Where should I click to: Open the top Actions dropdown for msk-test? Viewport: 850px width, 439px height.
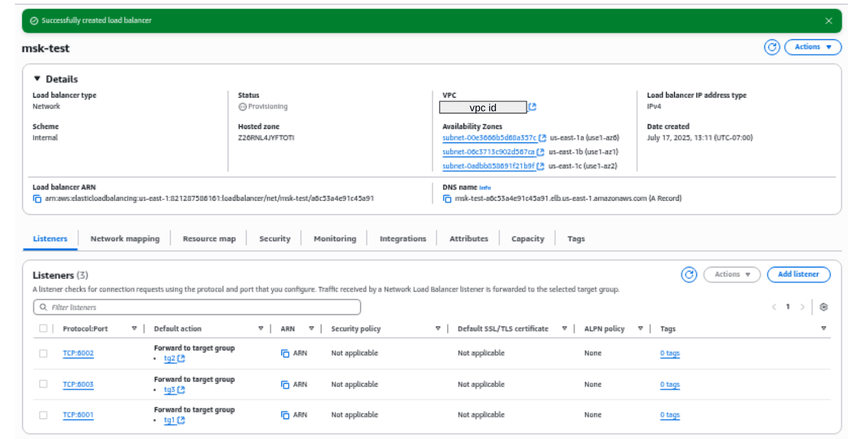click(812, 47)
